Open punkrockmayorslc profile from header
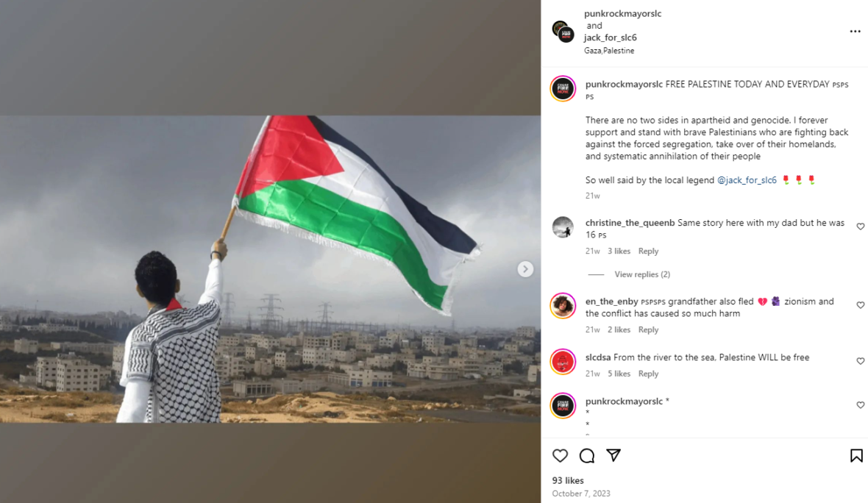Image resolution: width=868 pixels, height=503 pixels. 623,13
